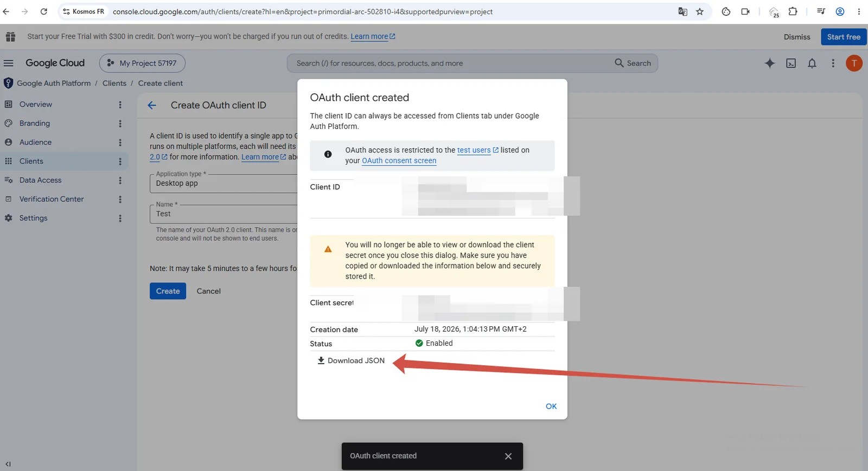Image resolution: width=868 pixels, height=471 pixels.
Task: Open Overview in the sidebar
Action: coord(36,104)
